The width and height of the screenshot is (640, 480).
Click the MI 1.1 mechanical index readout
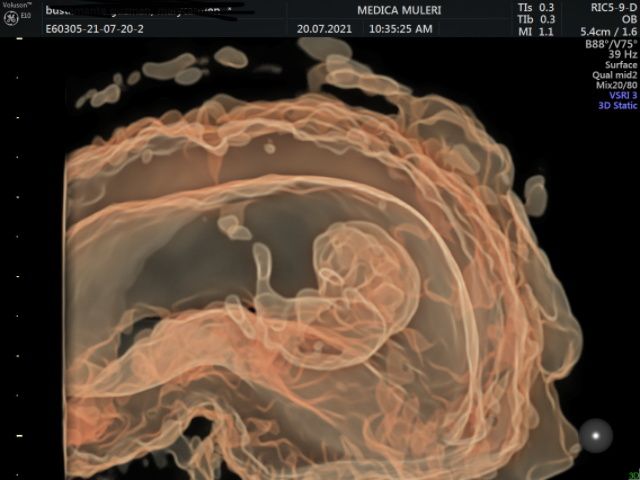[x=536, y=31]
